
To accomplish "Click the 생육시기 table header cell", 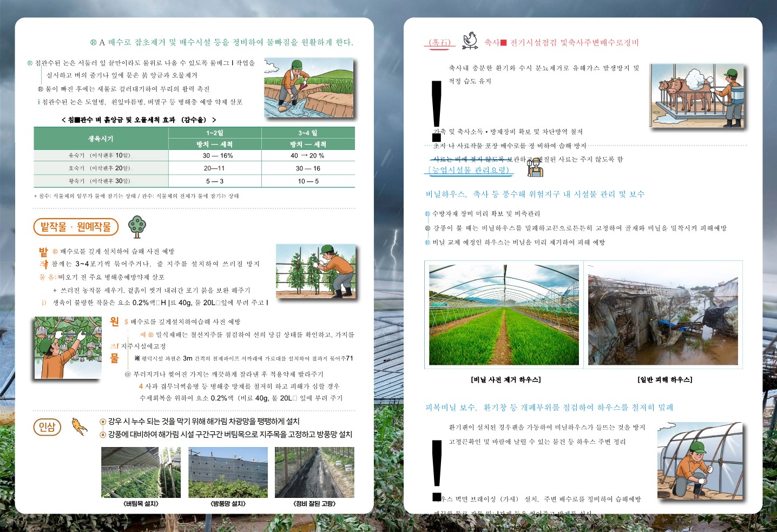I will pyautogui.click(x=101, y=139).
